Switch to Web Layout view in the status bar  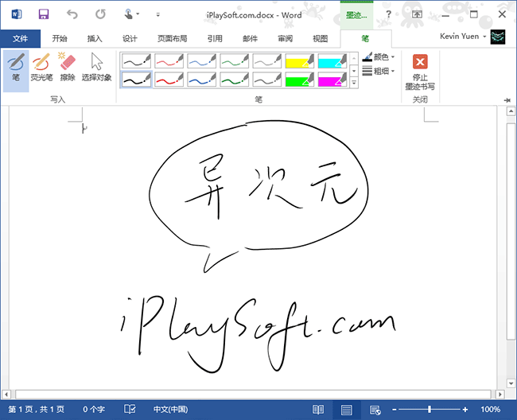374,409
